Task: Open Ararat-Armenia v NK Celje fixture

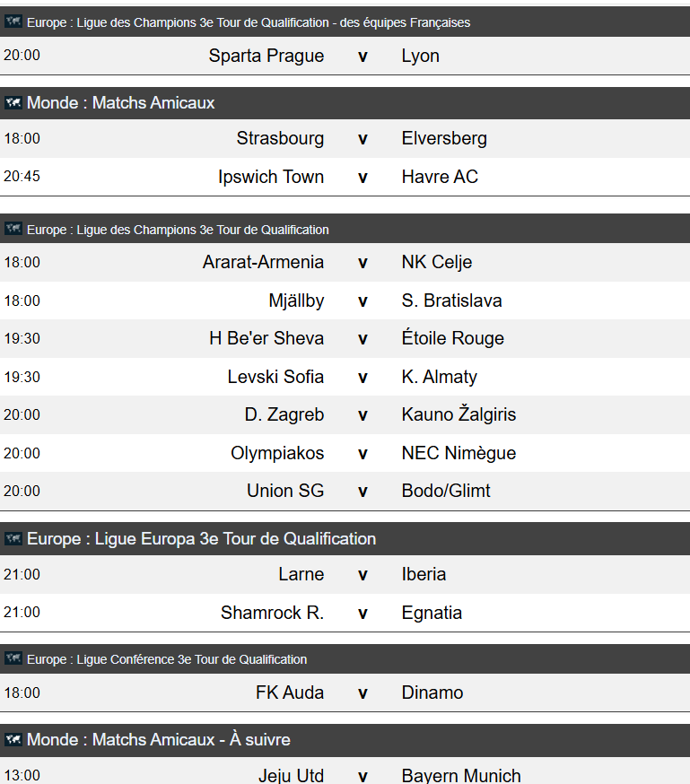Action: coord(345,262)
